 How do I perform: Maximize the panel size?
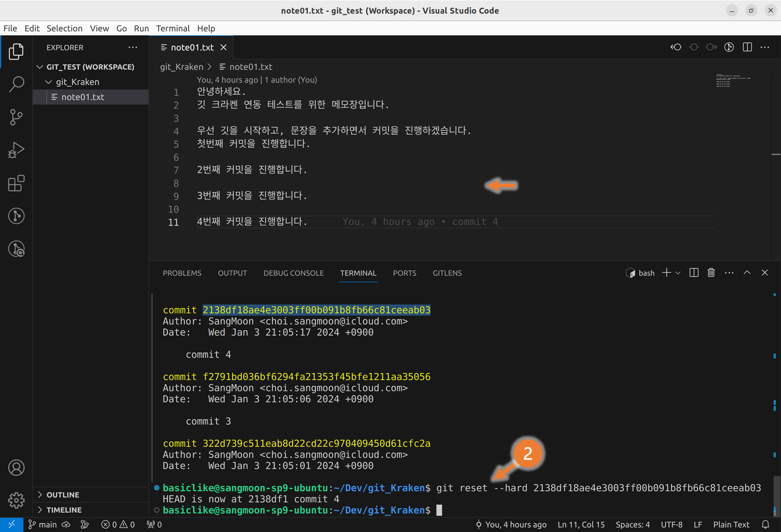[x=747, y=272]
